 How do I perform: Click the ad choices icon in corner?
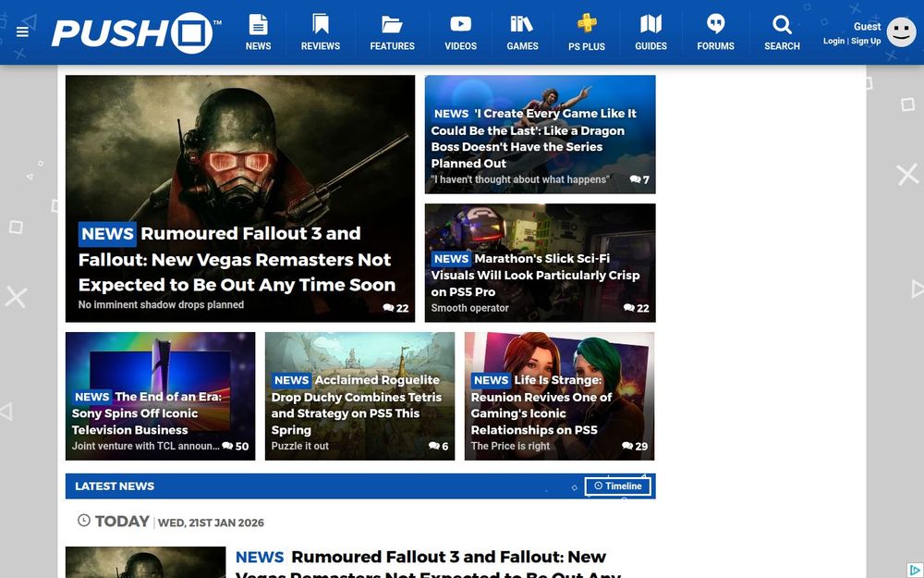[x=915, y=571]
